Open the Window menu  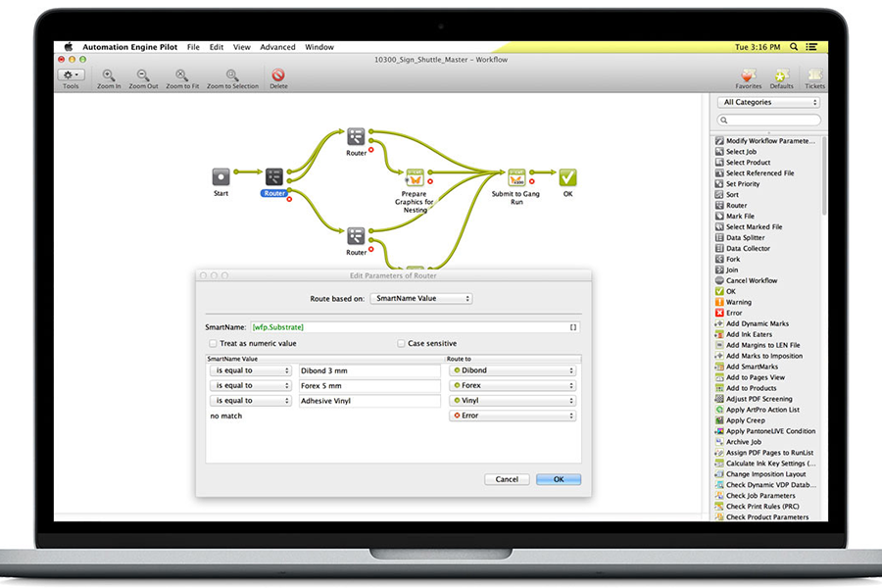click(319, 47)
